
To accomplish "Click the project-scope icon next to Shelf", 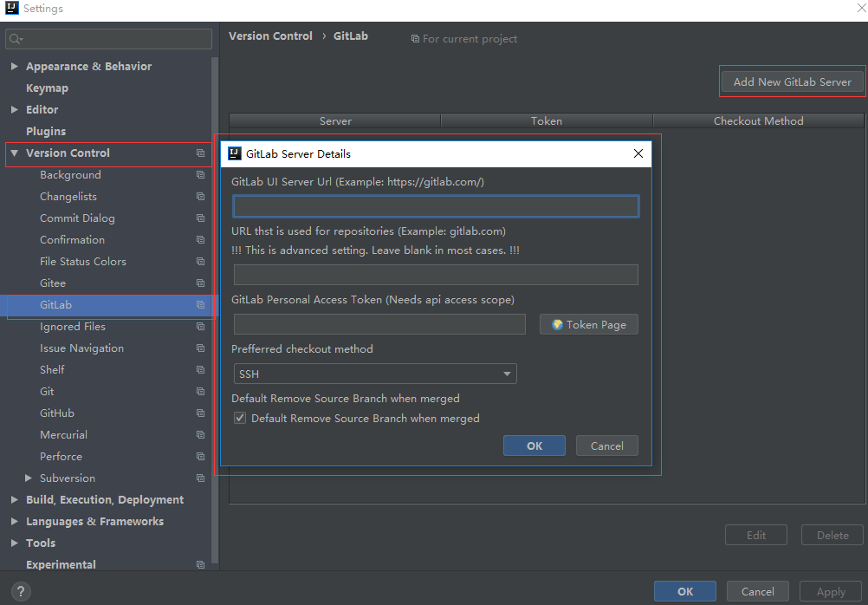I will tap(200, 370).
